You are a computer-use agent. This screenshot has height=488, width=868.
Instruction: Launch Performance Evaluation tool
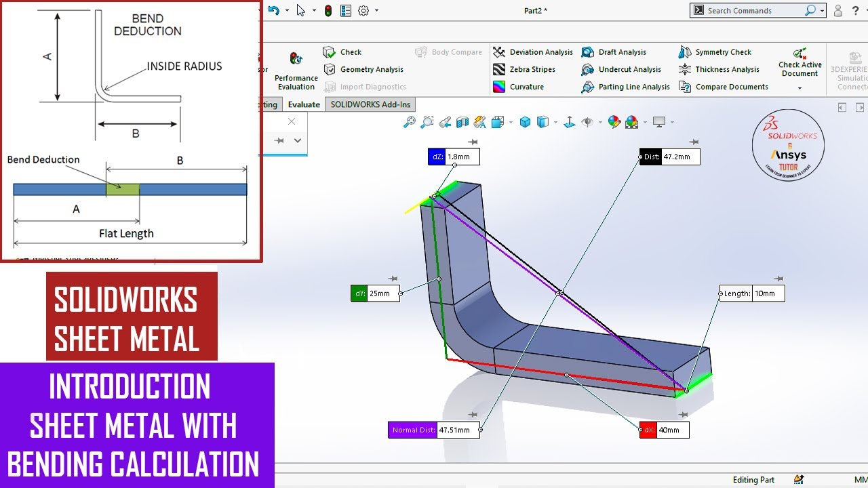pos(296,70)
